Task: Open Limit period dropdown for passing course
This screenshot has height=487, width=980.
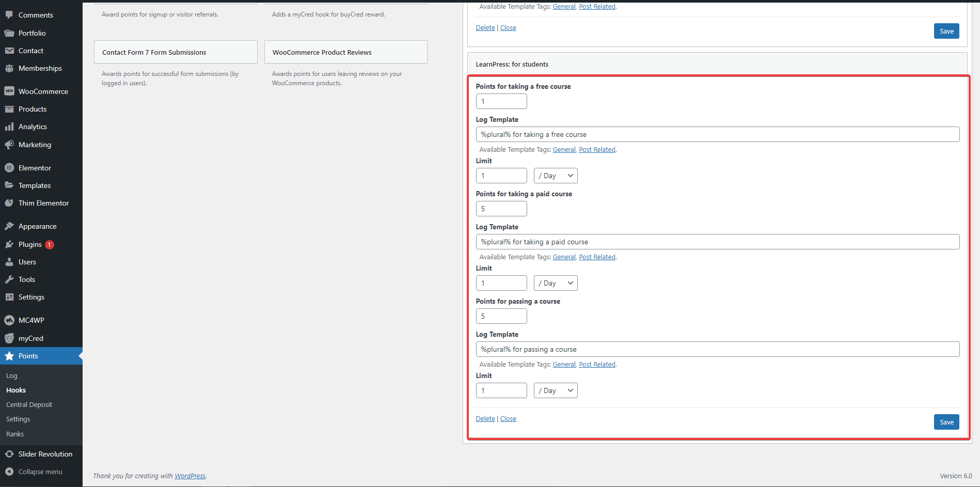Action: [556, 390]
